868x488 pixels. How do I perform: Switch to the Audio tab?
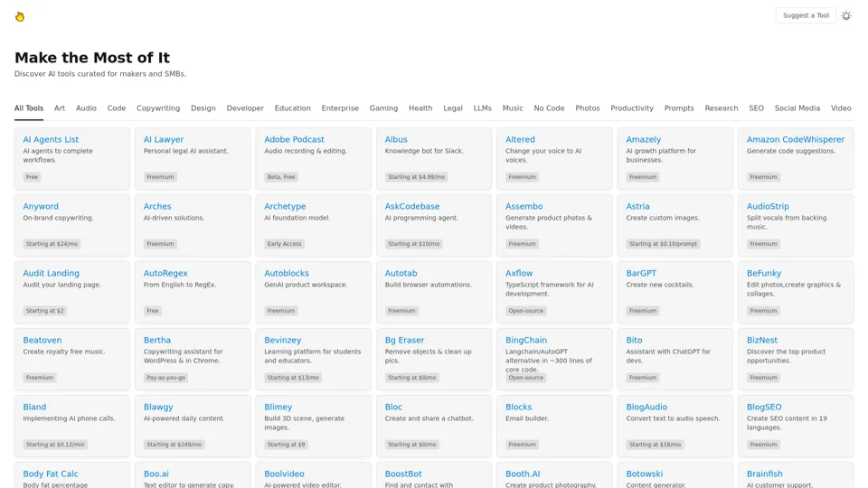[x=87, y=108]
